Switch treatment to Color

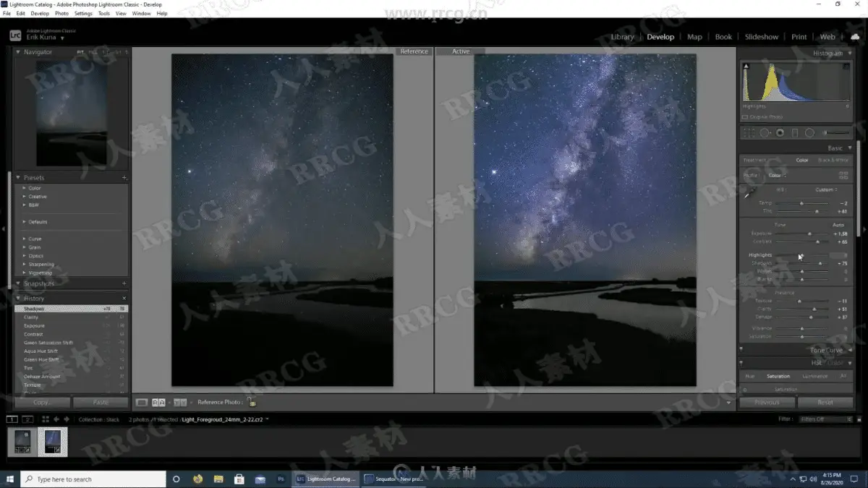(802, 160)
